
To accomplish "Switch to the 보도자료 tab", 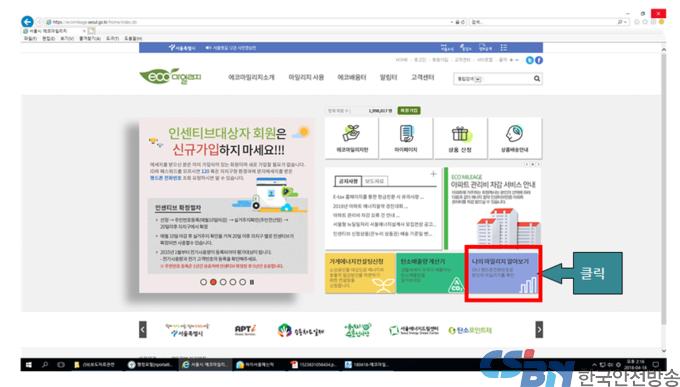I will tap(374, 180).
